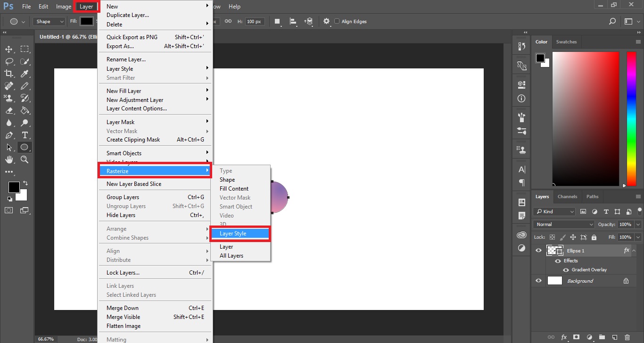
Task: Select the Rectangular Marquee tool
Action: click(25, 49)
